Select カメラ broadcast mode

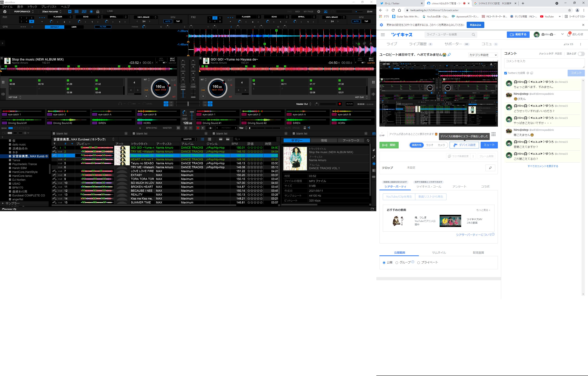[x=441, y=145]
